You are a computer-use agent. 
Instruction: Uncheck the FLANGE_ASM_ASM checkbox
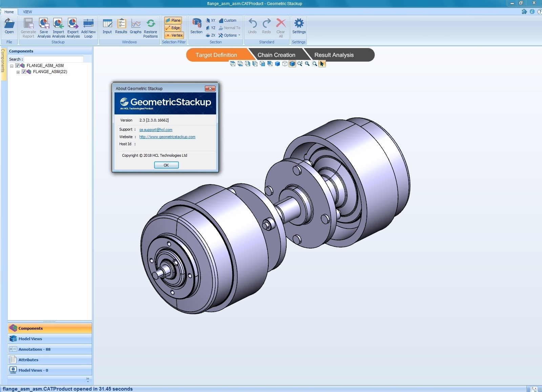pyautogui.click(x=17, y=66)
